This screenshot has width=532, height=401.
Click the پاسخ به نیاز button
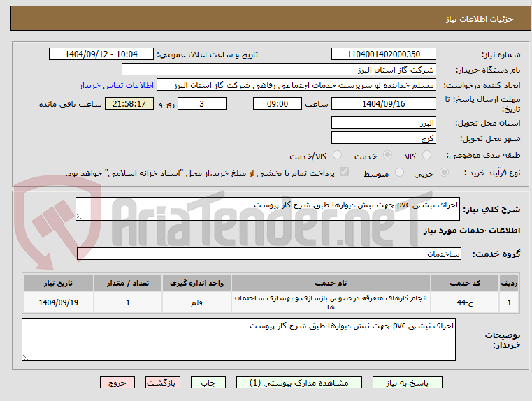click(407, 382)
